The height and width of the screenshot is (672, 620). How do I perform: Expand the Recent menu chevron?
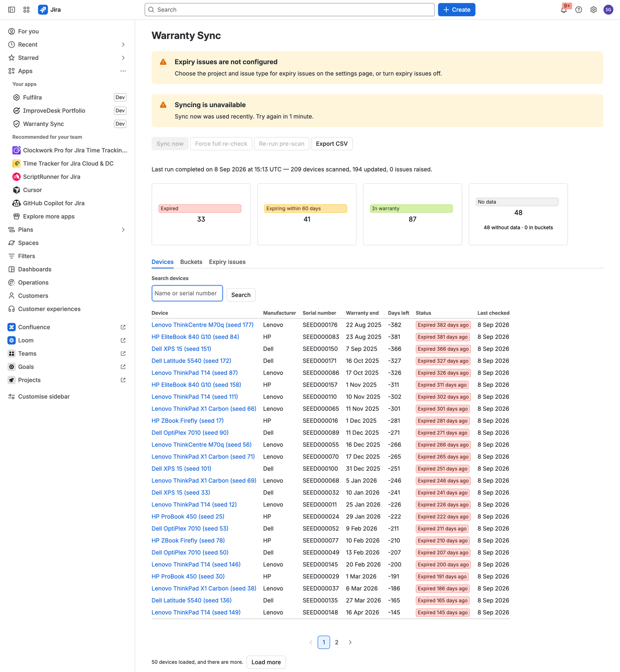(x=123, y=45)
